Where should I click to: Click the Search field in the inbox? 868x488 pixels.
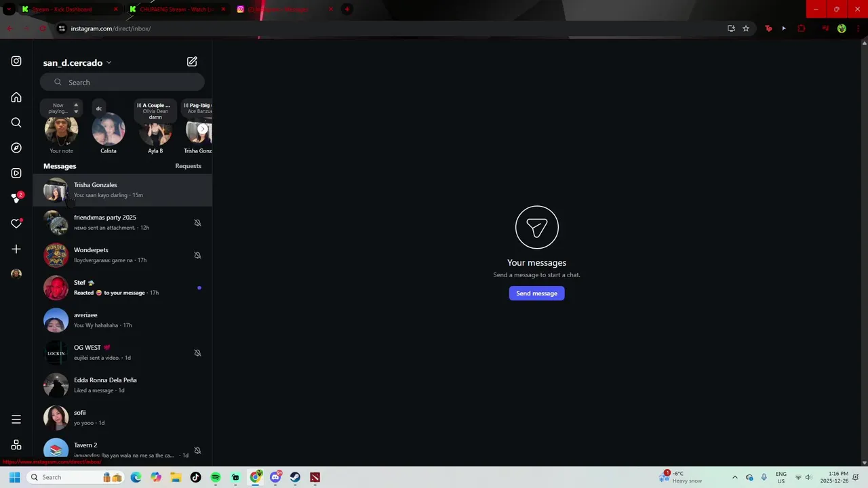point(122,82)
